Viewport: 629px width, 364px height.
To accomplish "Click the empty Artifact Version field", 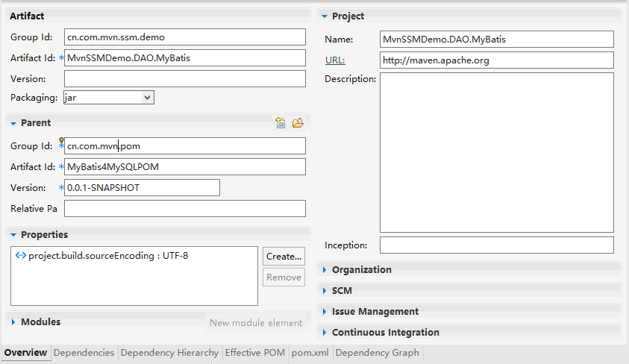I will tap(185, 78).
